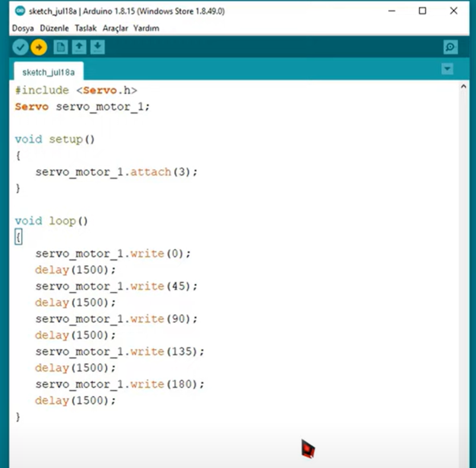Click the editor scrollbar up arrow

tap(464, 87)
